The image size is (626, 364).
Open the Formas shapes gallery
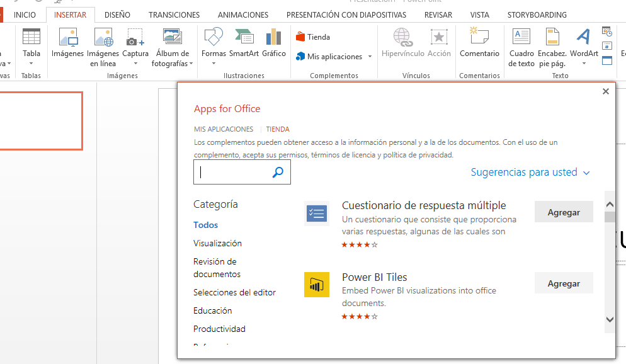pyautogui.click(x=213, y=37)
